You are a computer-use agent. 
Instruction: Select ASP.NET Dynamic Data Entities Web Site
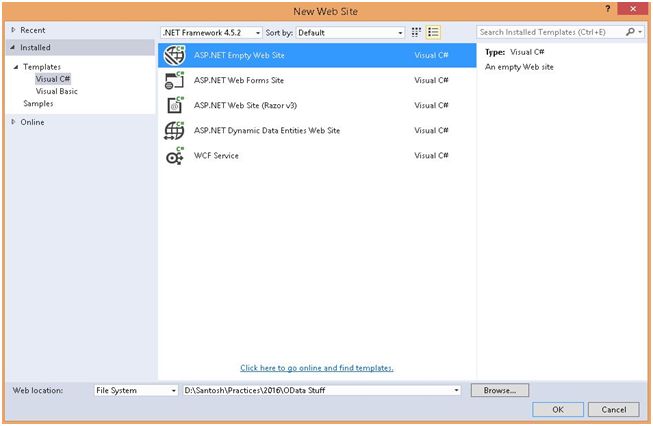click(317, 130)
